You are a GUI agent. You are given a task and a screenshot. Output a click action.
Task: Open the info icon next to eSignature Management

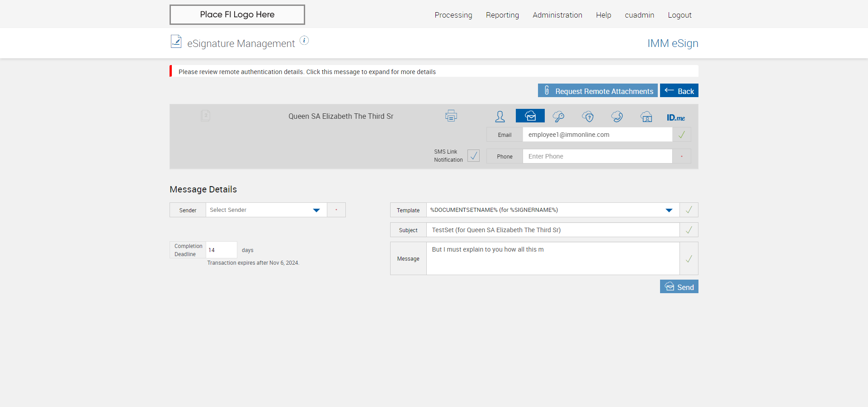pos(304,41)
